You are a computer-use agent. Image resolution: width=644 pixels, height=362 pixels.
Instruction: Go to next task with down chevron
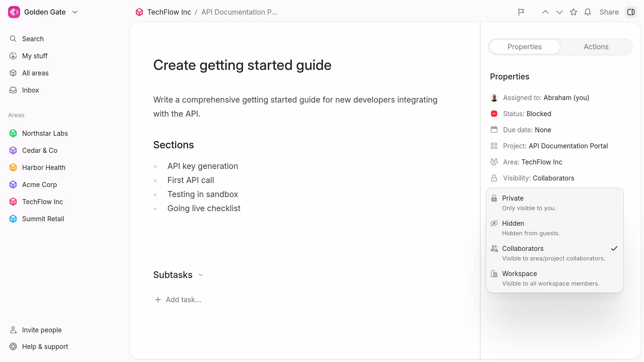point(559,12)
